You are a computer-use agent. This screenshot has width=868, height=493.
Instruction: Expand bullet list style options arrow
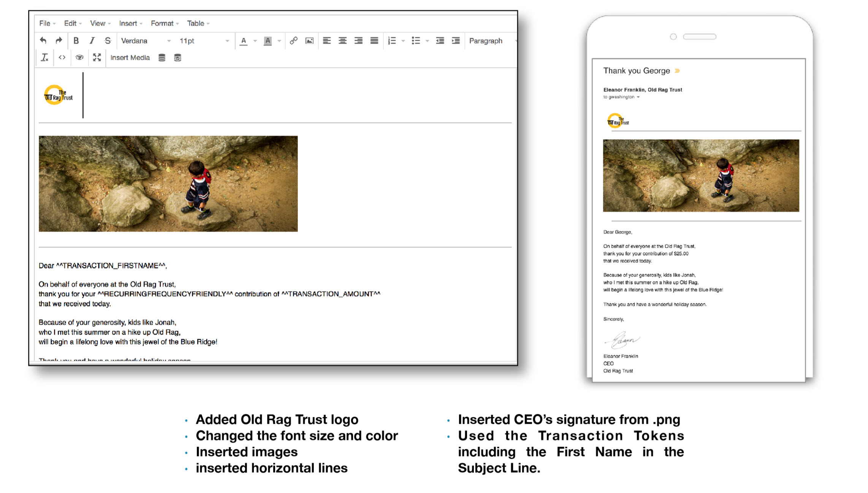tap(427, 41)
